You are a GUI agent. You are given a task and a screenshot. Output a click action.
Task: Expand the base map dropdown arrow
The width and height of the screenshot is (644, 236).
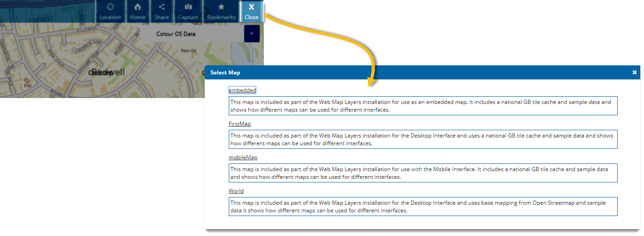pyautogui.click(x=252, y=34)
